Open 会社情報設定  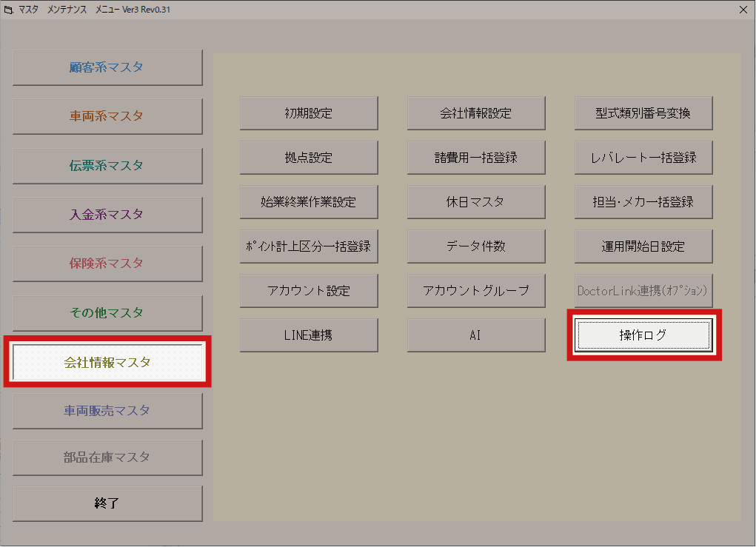coord(476,113)
